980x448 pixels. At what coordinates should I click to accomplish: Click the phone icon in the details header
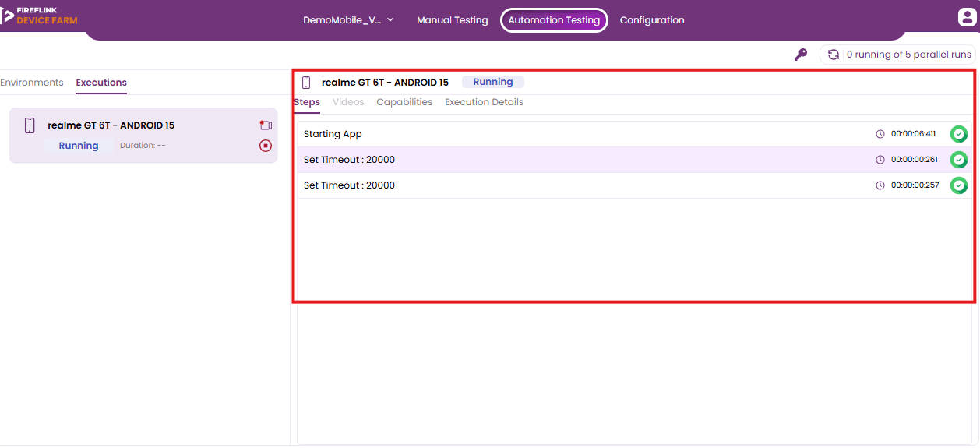(x=306, y=83)
